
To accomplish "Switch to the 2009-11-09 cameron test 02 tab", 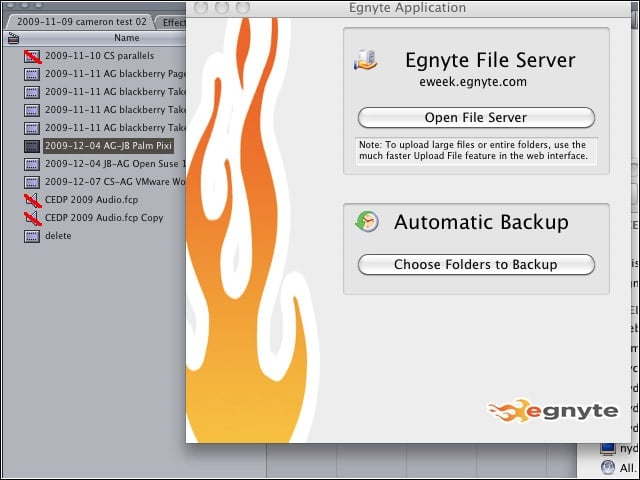I will tap(81, 22).
